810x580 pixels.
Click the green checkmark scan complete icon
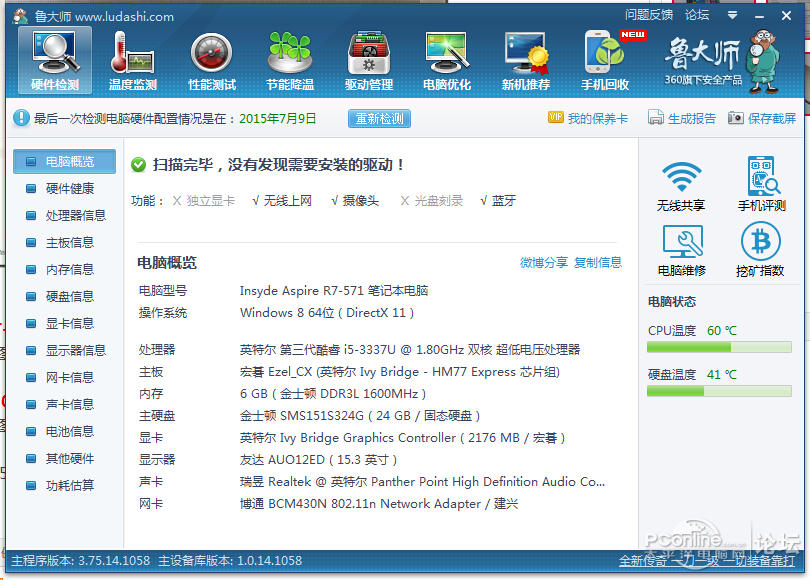coord(138,165)
